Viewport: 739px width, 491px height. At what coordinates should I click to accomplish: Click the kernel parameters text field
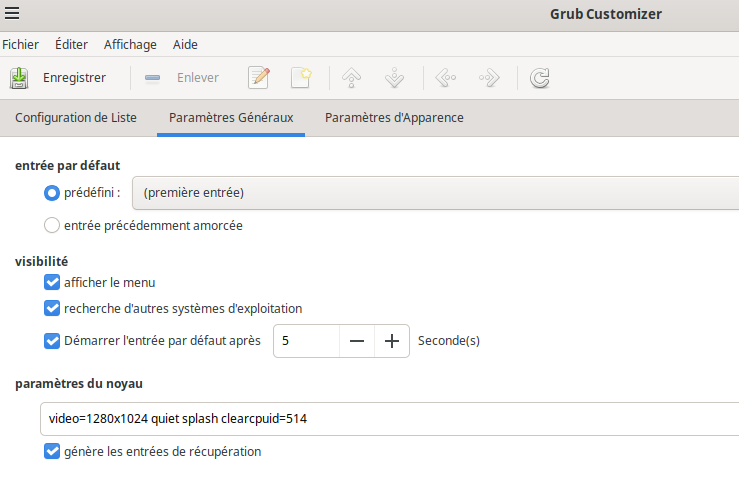click(x=389, y=419)
